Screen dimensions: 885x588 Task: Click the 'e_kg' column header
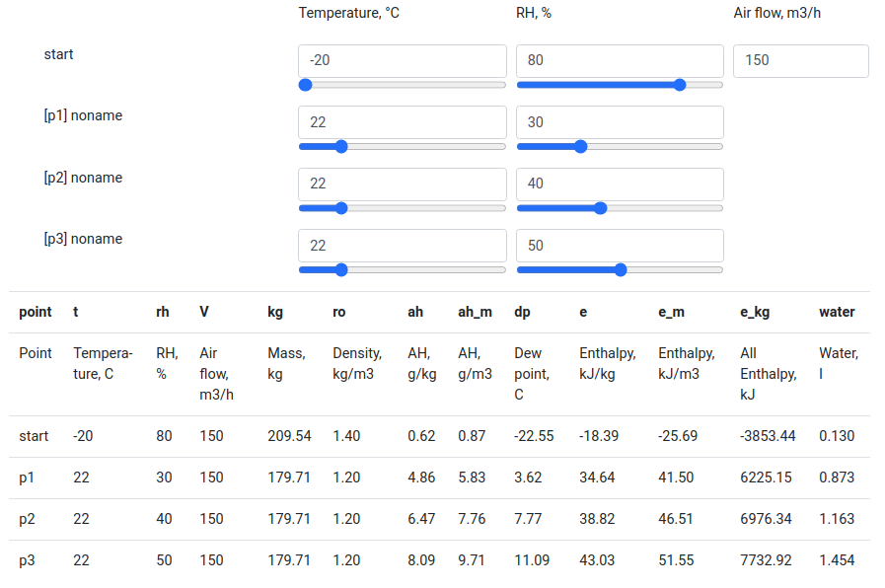click(755, 312)
